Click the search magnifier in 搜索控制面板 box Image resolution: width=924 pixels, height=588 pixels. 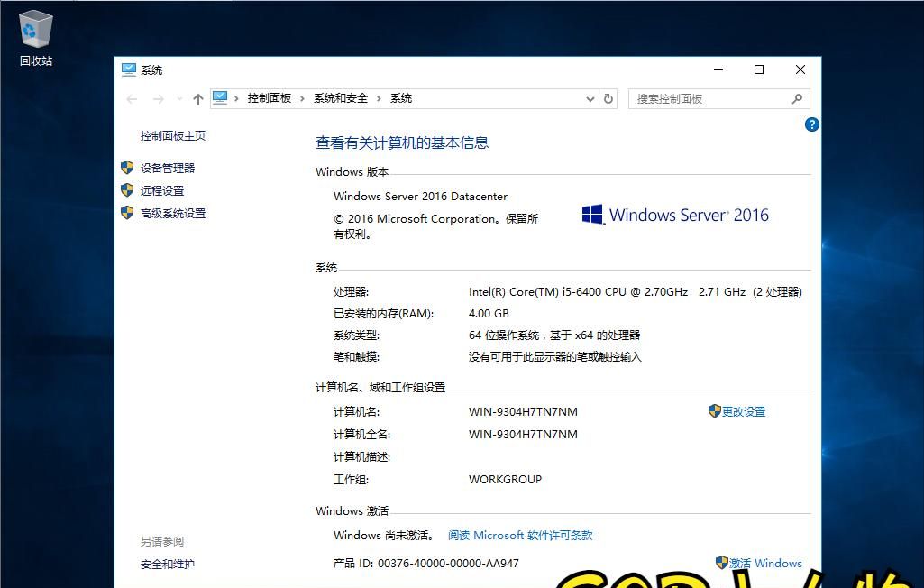coord(796,98)
